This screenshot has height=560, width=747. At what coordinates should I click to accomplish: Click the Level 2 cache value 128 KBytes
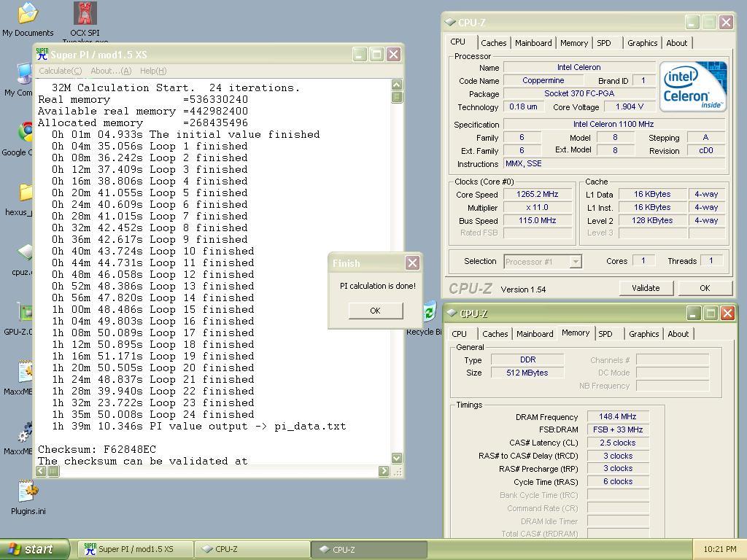pos(652,220)
